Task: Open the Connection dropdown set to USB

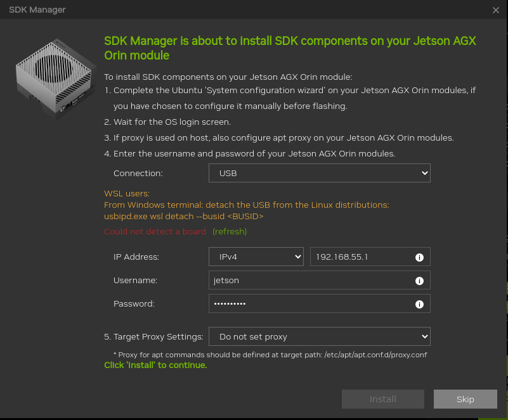Action: click(320, 173)
